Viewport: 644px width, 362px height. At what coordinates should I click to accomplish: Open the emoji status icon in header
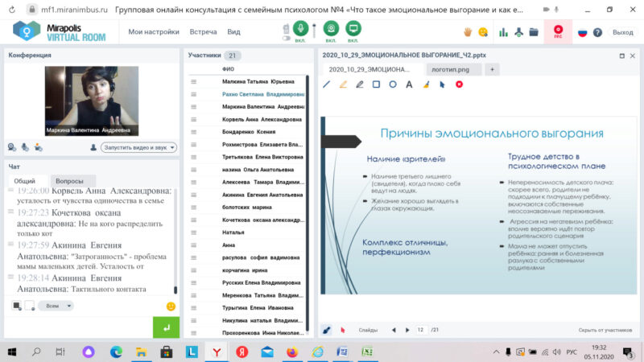click(483, 32)
